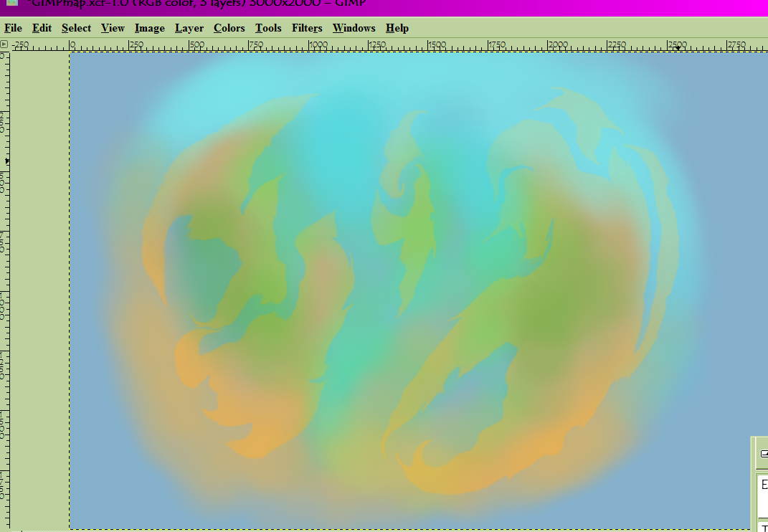768x532 pixels.
Task: Click the pointer position marker on the horizontal ruler
Action: (678, 49)
